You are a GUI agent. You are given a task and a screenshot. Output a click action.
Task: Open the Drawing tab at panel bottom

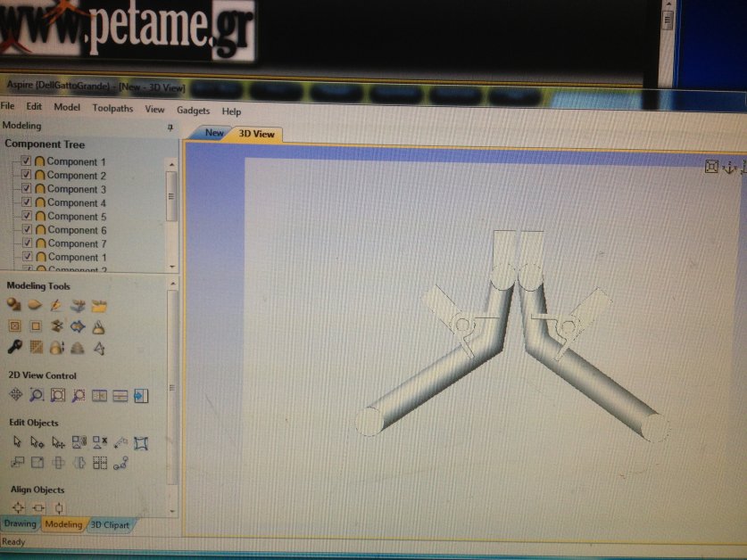21,523
